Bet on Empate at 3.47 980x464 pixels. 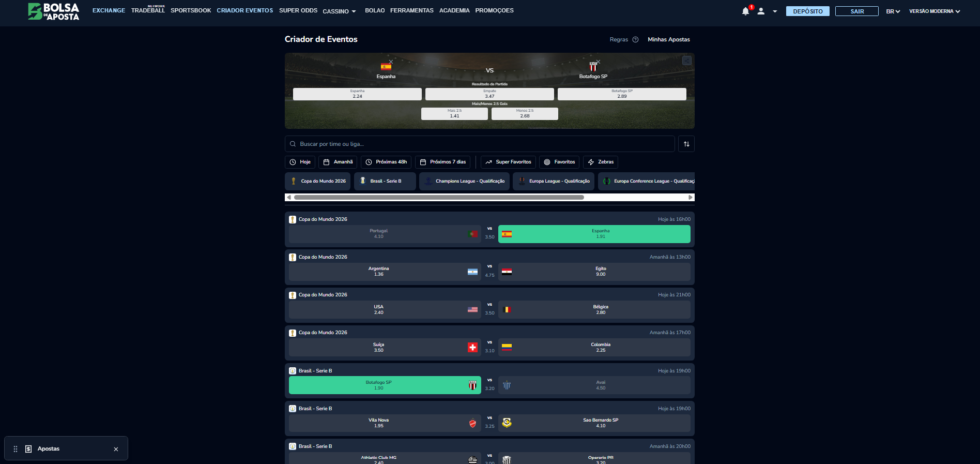(x=489, y=94)
